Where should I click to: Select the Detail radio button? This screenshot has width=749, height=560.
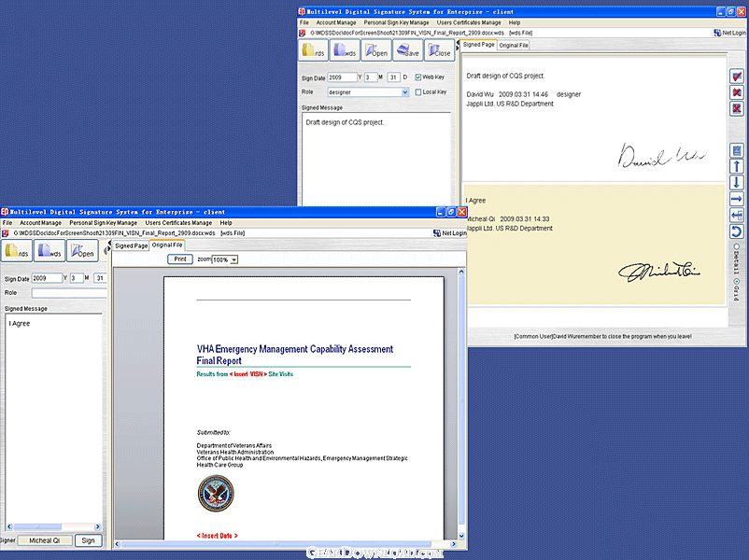[x=736, y=246]
